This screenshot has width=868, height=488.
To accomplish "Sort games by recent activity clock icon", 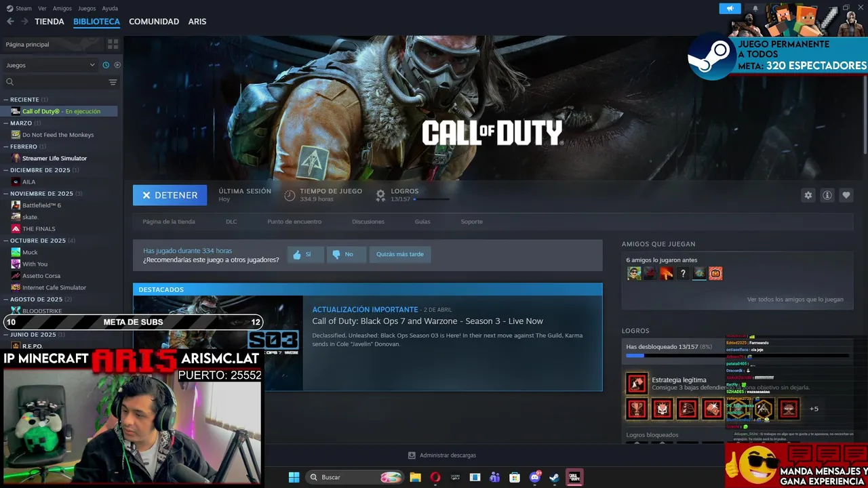I will pos(106,65).
